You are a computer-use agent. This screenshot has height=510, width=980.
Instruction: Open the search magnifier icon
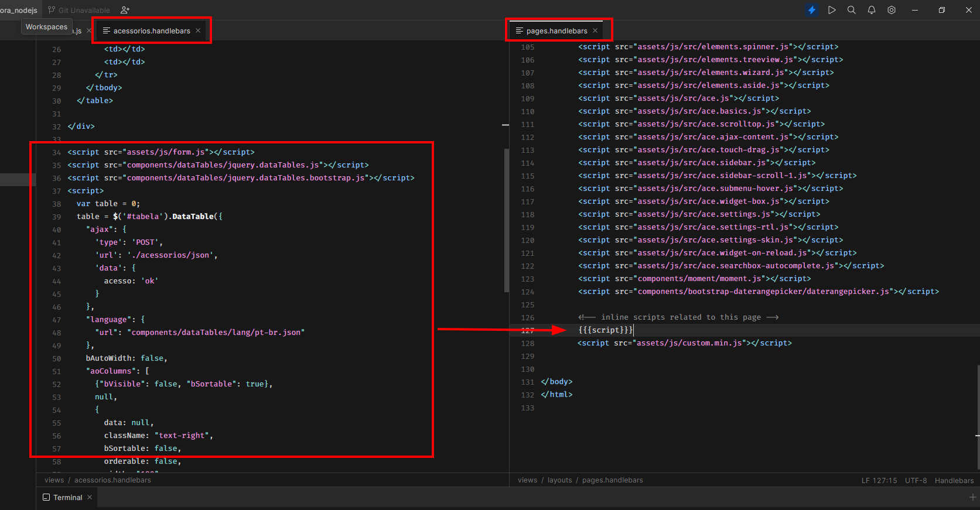(x=852, y=10)
